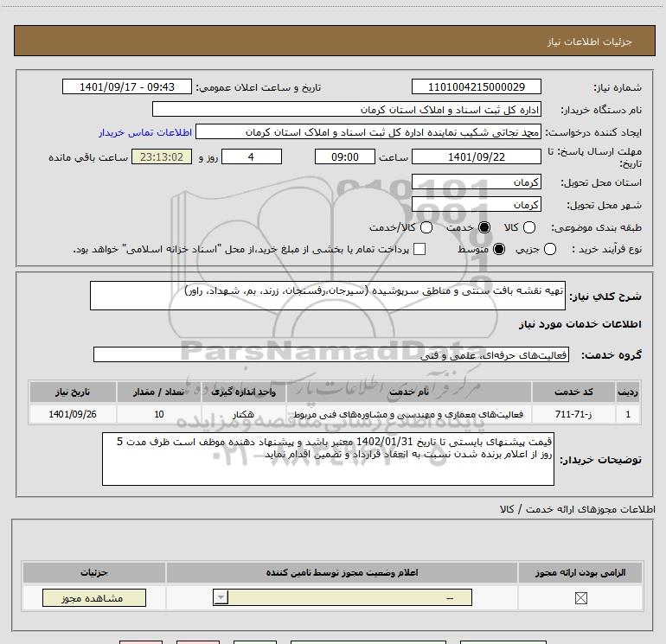Choose the متوسط purchase type radio
The image size is (666, 644).
click(x=499, y=249)
